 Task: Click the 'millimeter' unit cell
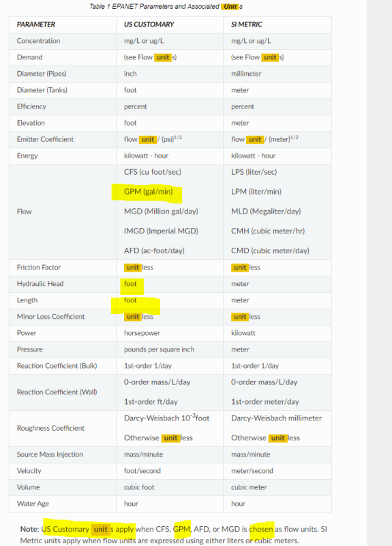tap(246, 74)
